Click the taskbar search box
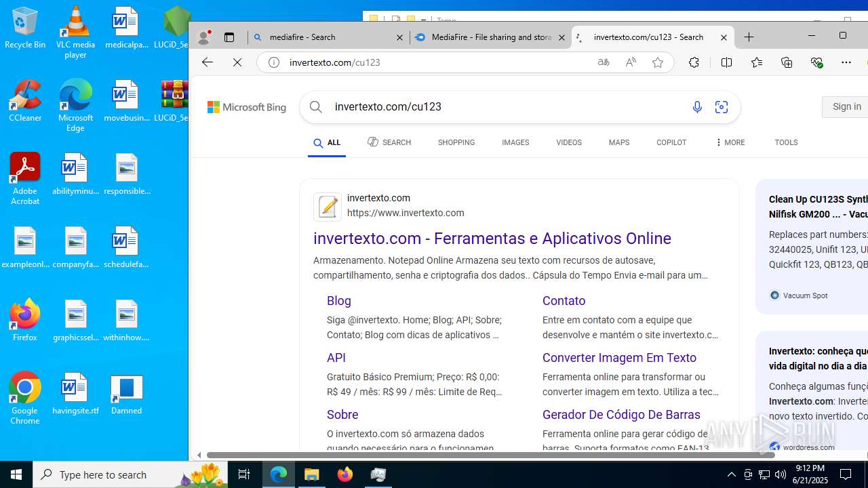868x488 pixels. pyautogui.click(x=130, y=474)
